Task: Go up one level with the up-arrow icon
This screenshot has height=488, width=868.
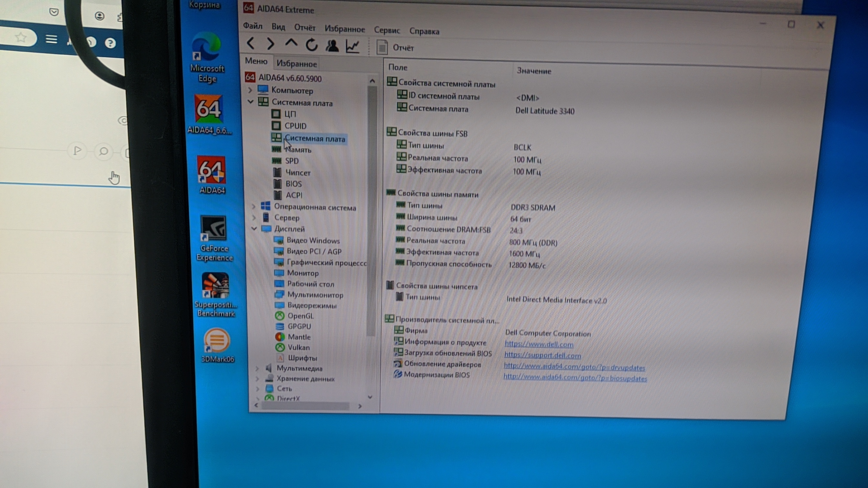Action: click(291, 43)
